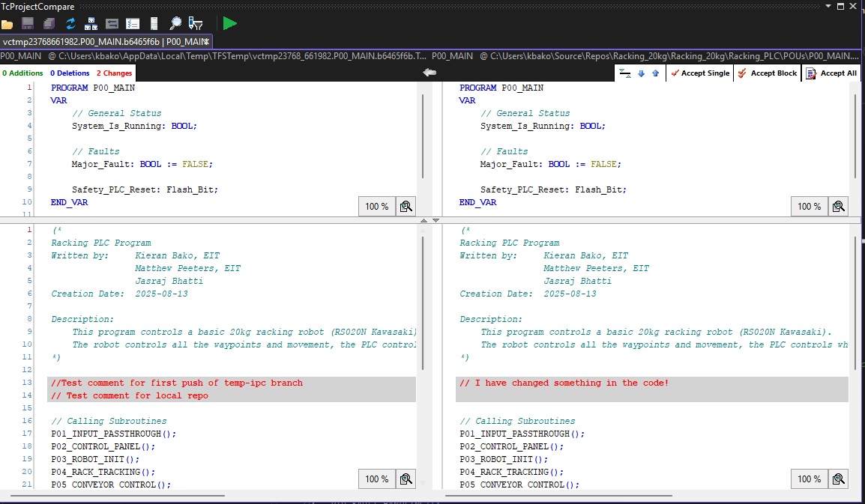Screen dimensions: 865x504
Task: Click the filter settings funnel icon
Action: [x=196, y=23]
